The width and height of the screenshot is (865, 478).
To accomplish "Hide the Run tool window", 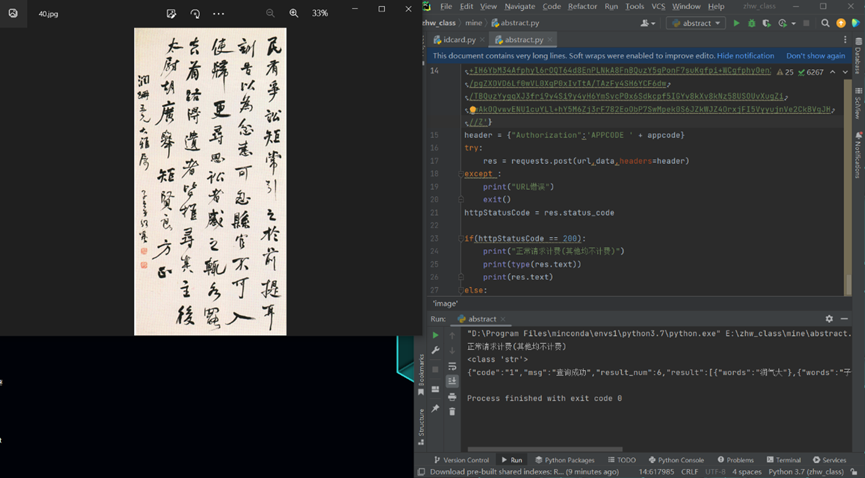I will coord(844,318).
